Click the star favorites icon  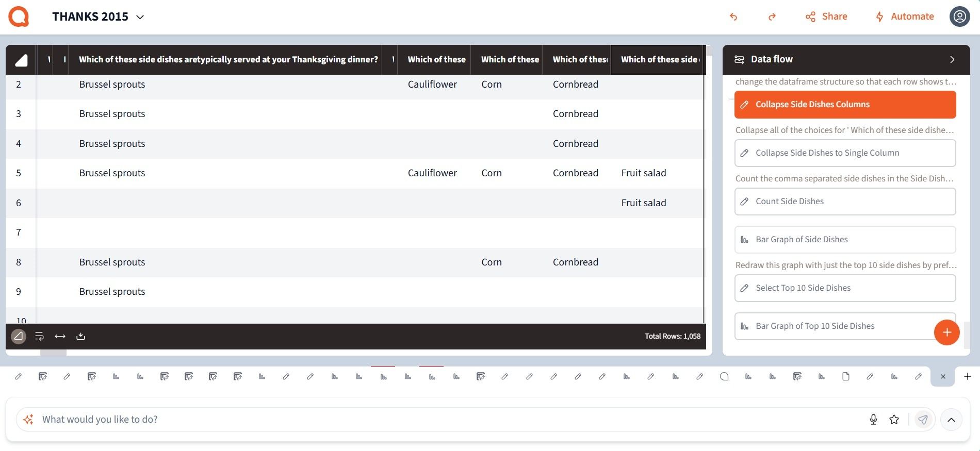(894, 420)
